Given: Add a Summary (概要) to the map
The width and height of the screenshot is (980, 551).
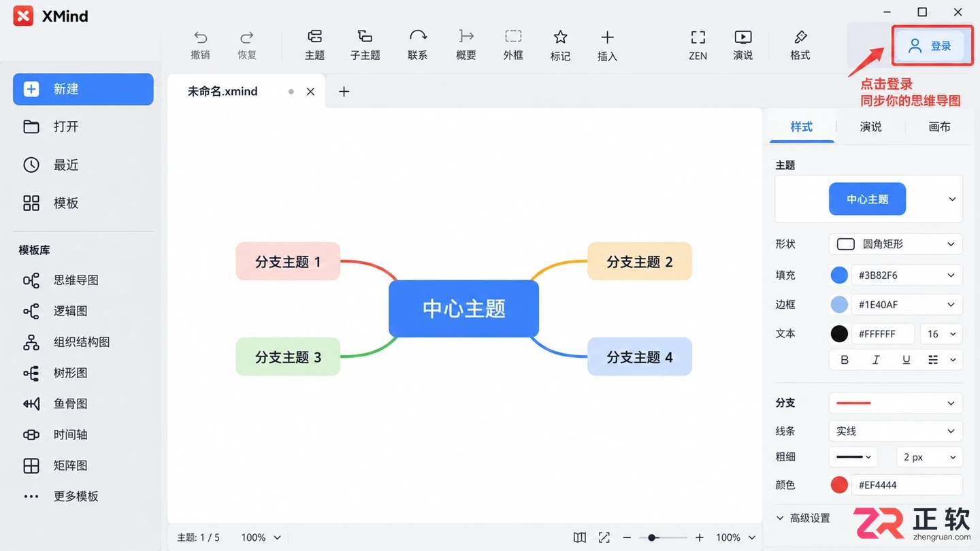Looking at the screenshot, I should click(466, 36).
